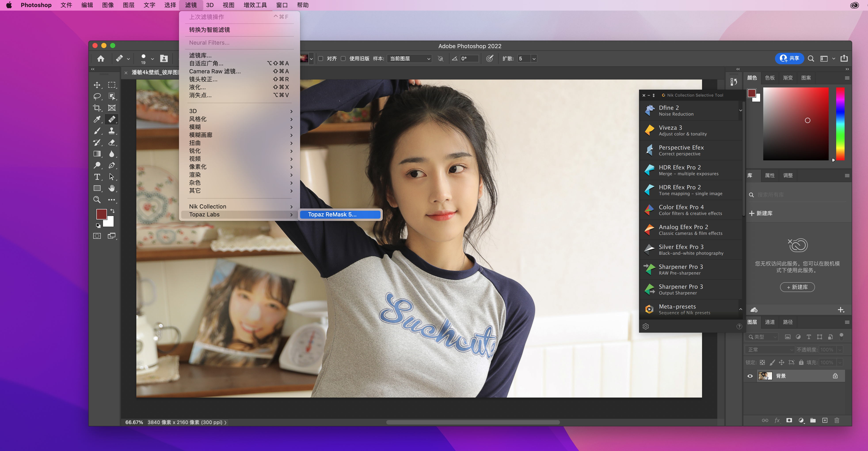Hide the 背景 layer visibility
868x451 pixels.
tap(750, 376)
